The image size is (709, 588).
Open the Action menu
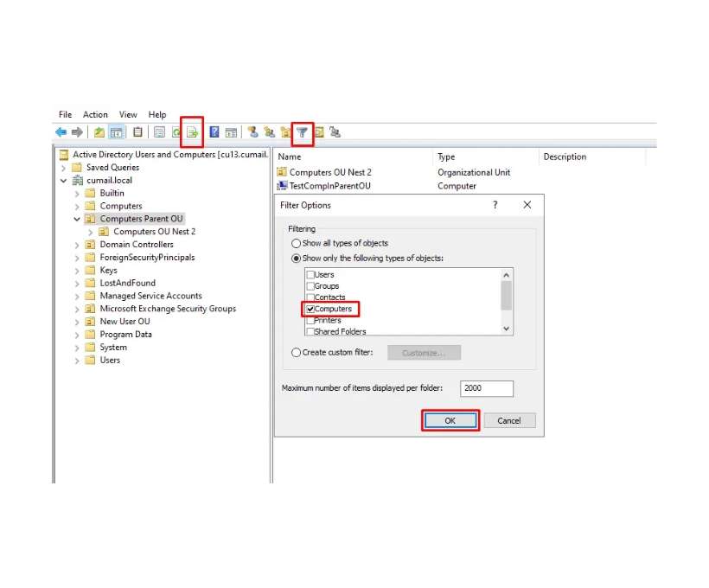(95, 114)
